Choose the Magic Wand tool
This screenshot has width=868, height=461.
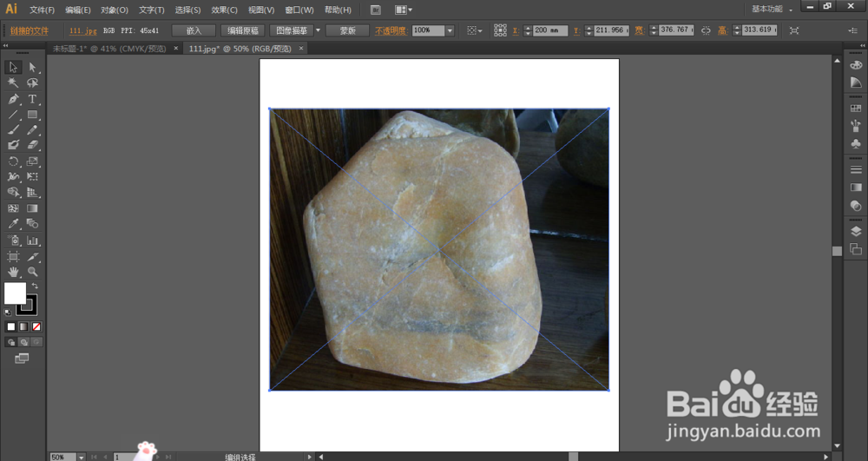coord(13,83)
